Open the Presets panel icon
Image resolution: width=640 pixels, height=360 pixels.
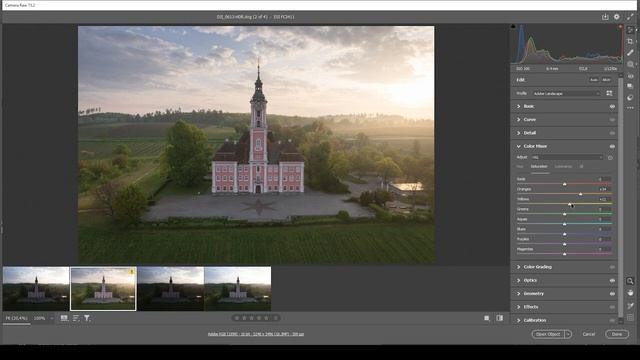(x=630, y=98)
